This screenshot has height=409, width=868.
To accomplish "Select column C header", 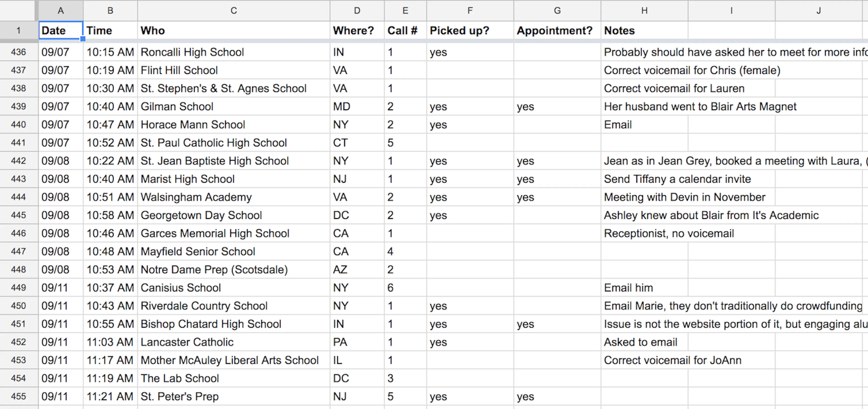I will tap(234, 10).
